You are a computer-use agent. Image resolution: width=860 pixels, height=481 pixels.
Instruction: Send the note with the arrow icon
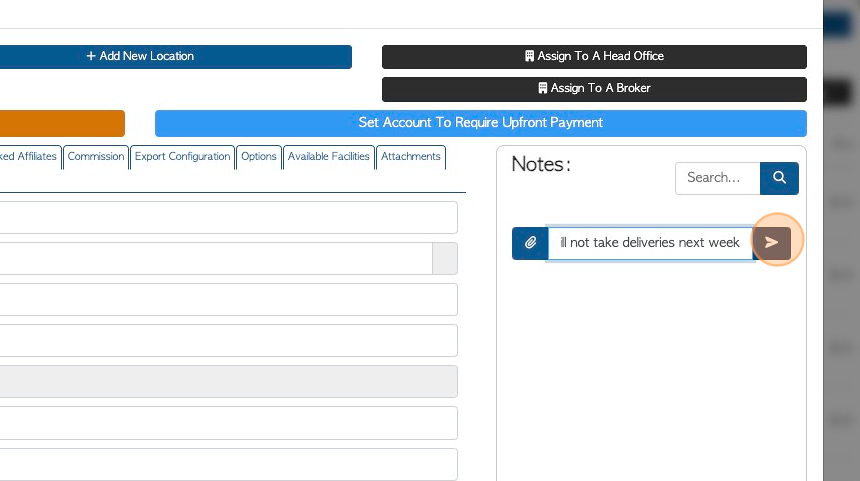coord(771,242)
